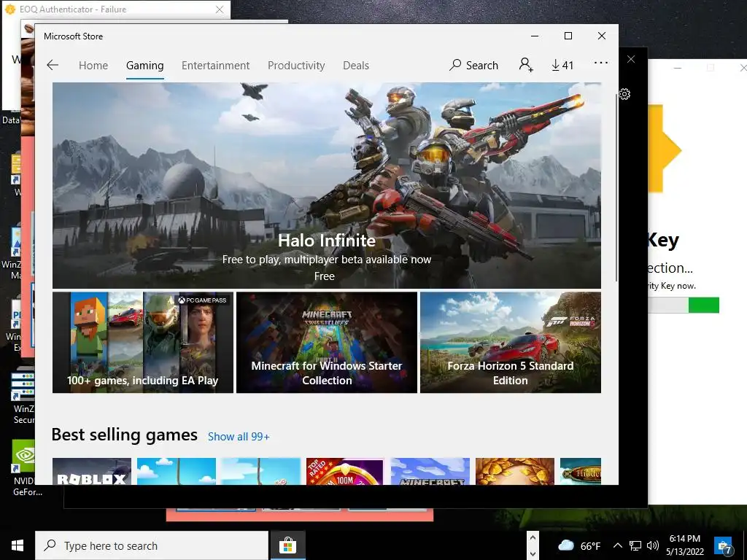Open the settings gear in the dark window

click(624, 94)
